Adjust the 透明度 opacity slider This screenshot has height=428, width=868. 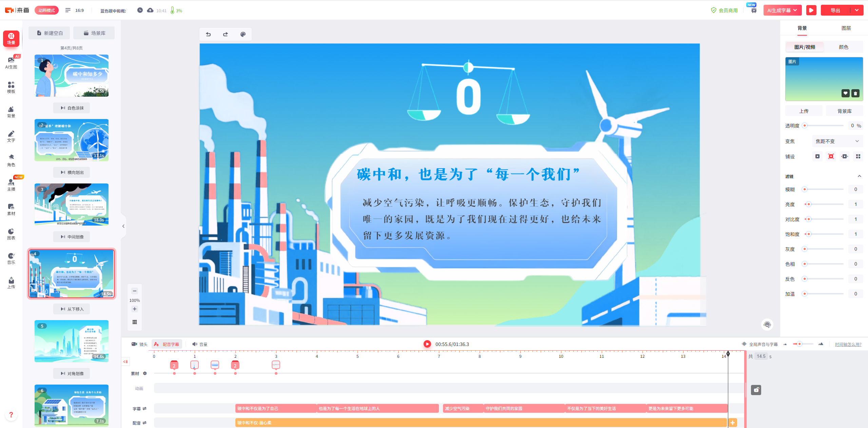point(805,125)
